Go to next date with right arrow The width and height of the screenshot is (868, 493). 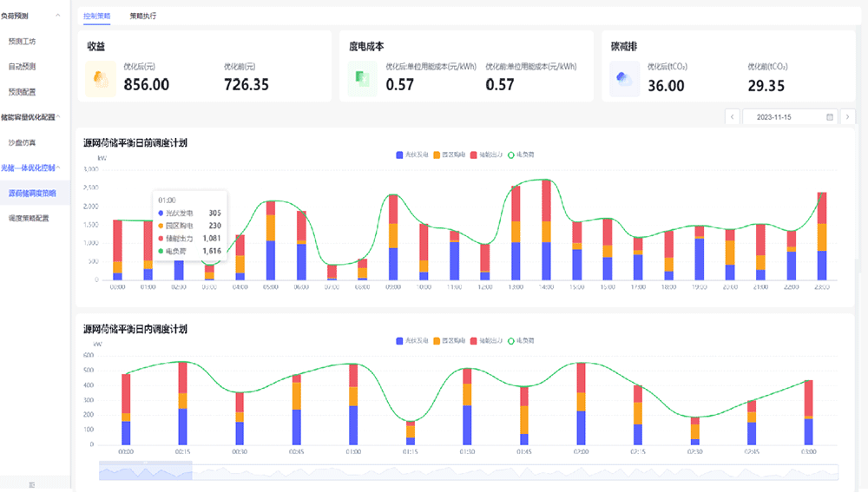pyautogui.click(x=849, y=116)
